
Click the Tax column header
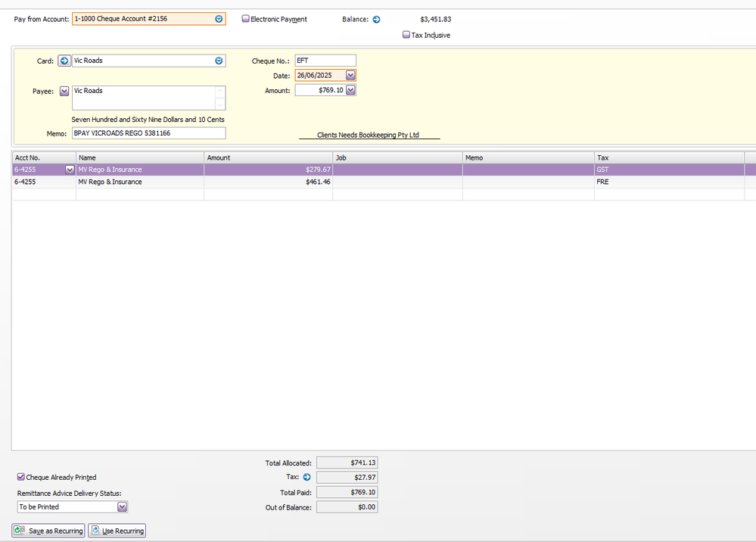(x=669, y=157)
